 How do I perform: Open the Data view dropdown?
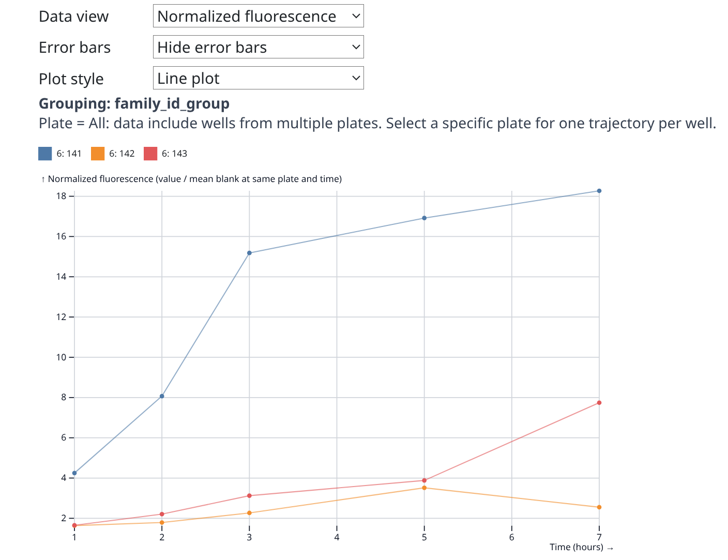pyautogui.click(x=258, y=16)
